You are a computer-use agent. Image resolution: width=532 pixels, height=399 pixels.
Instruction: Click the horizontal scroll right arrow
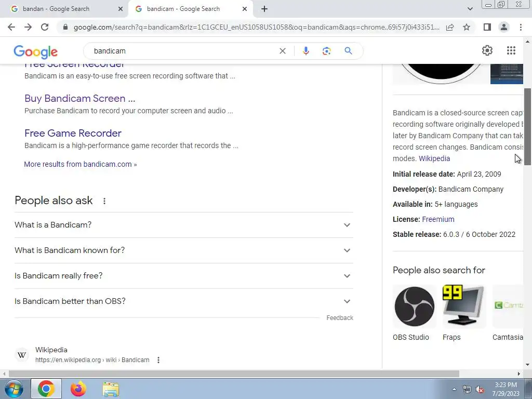pos(519,374)
